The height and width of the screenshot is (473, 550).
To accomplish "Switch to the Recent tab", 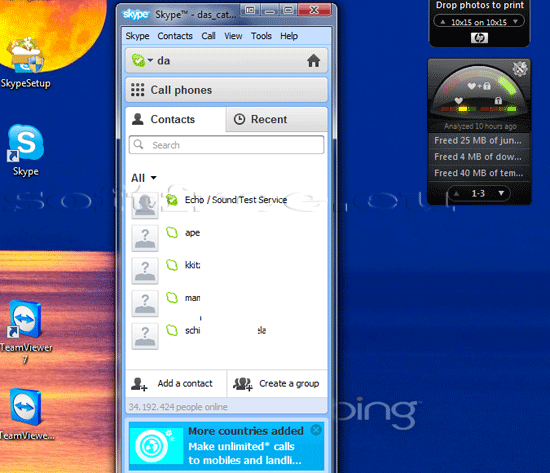I will coord(277,120).
